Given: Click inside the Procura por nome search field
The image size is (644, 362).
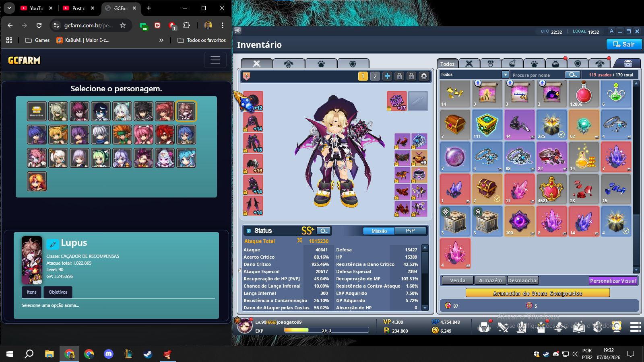Looking at the screenshot, I should tap(538, 75).
